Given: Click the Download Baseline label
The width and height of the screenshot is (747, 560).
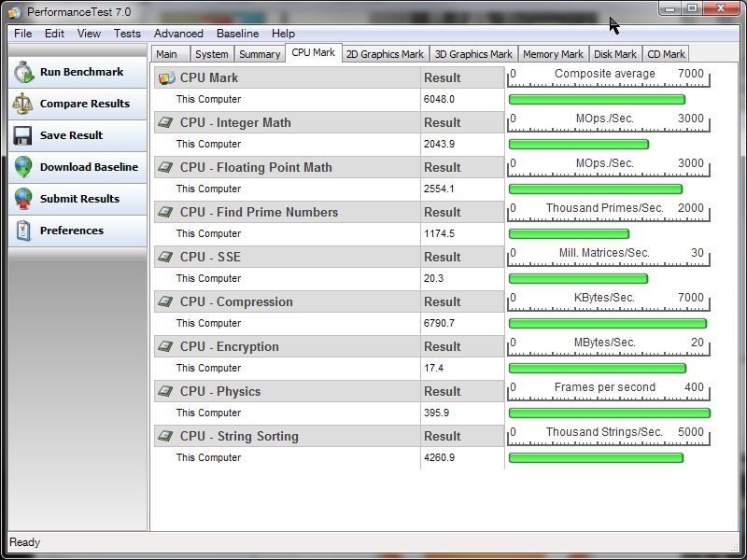Looking at the screenshot, I should [89, 167].
